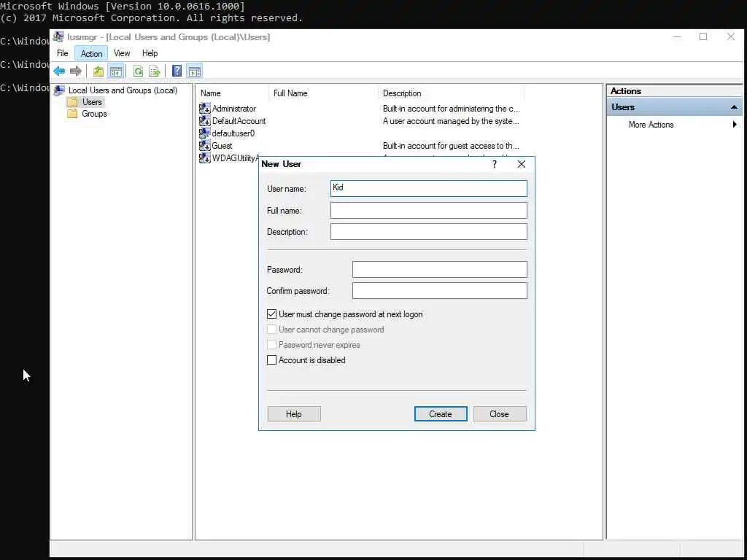The width and height of the screenshot is (747, 560).
Task: Click the Create button
Action: click(441, 414)
